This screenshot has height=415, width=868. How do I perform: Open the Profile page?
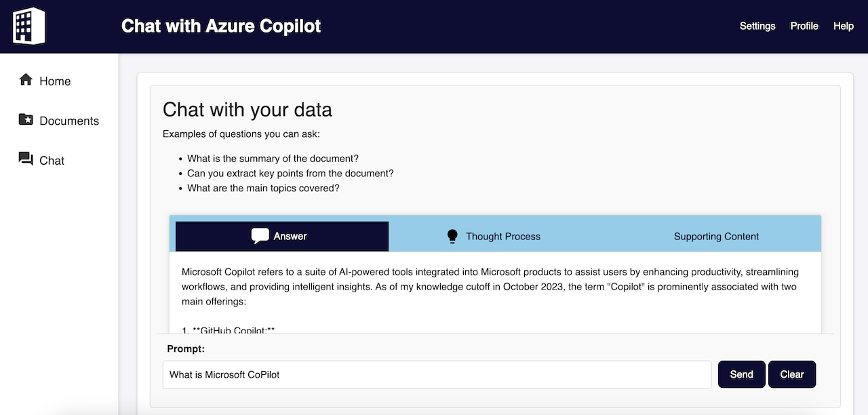click(804, 26)
